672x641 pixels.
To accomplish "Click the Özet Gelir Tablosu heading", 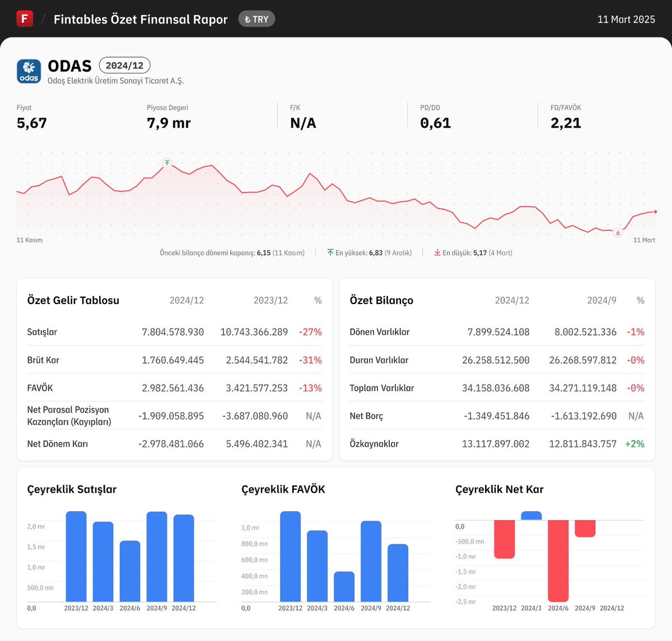I will pyautogui.click(x=73, y=300).
